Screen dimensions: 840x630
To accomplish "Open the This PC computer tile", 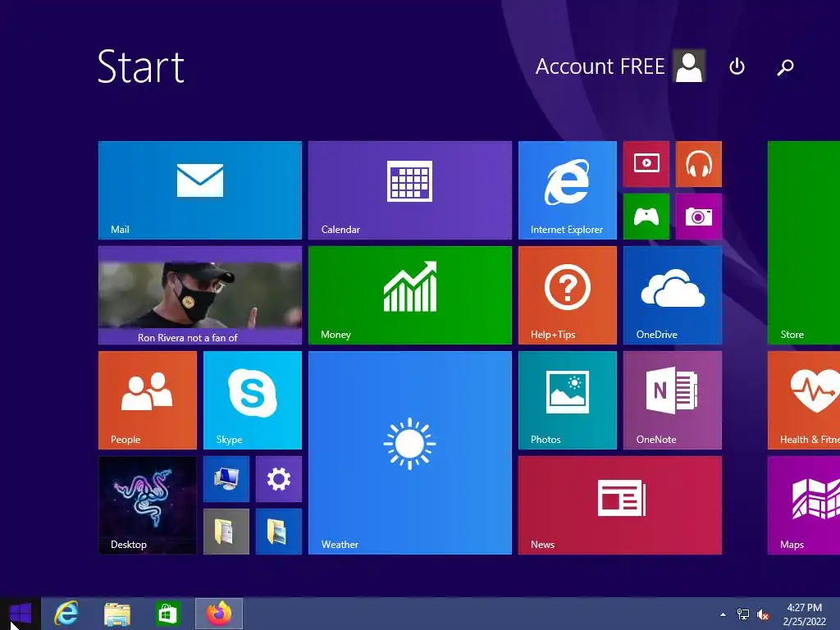I will [x=226, y=479].
